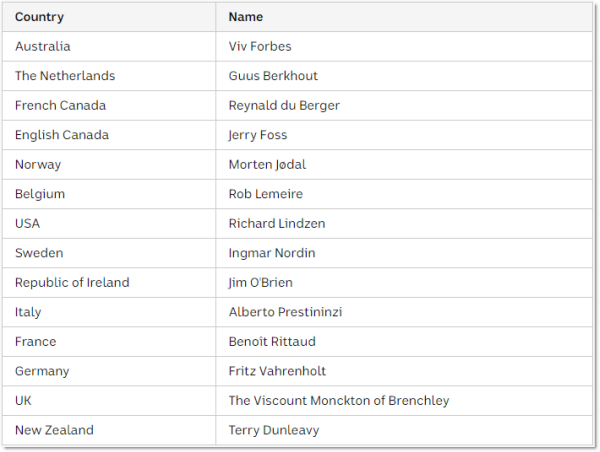Screen dimensions: 600x452
Task: Click the Name column header
Action: (246, 17)
